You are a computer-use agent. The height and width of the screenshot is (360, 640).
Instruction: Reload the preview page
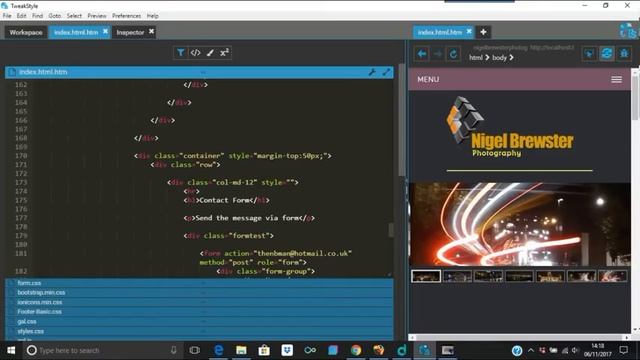click(x=453, y=54)
